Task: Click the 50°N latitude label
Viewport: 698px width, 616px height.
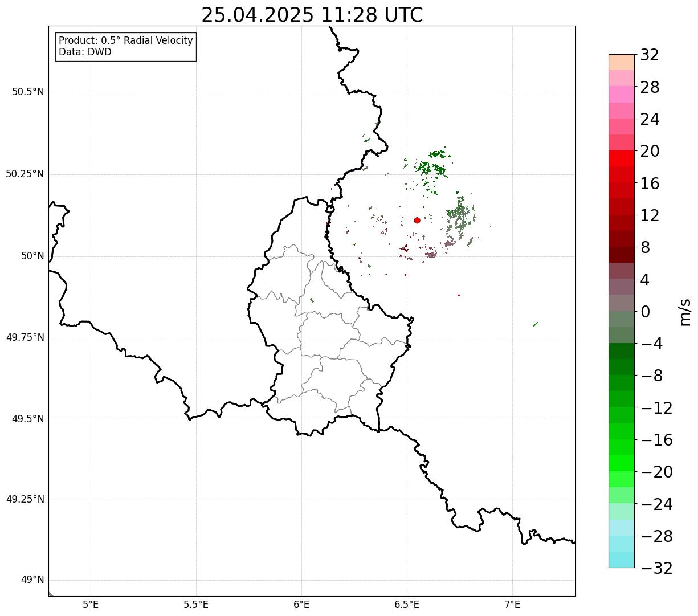Action: [x=32, y=256]
